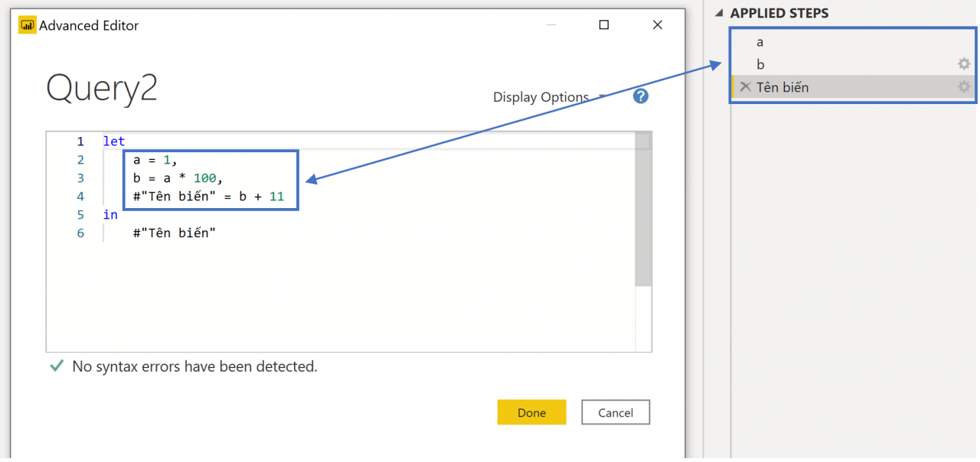The image size is (980, 462).
Task: Click line number 4 in the gutter
Action: 80,197
